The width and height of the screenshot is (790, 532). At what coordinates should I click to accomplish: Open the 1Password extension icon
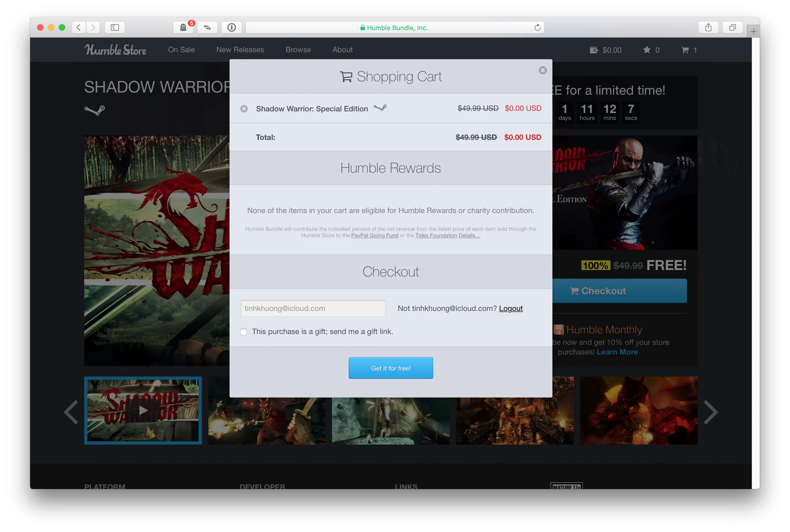point(231,27)
